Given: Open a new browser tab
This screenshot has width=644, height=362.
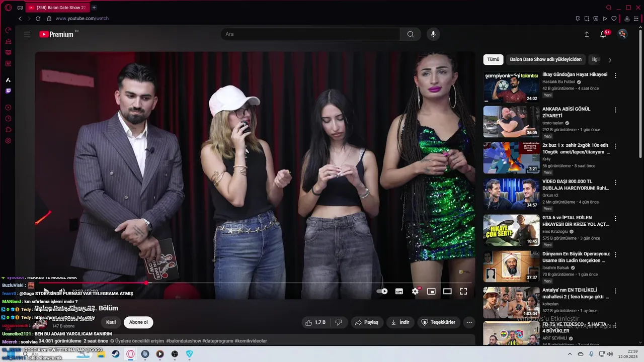Looking at the screenshot, I should pyautogui.click(x=94, y=8).
